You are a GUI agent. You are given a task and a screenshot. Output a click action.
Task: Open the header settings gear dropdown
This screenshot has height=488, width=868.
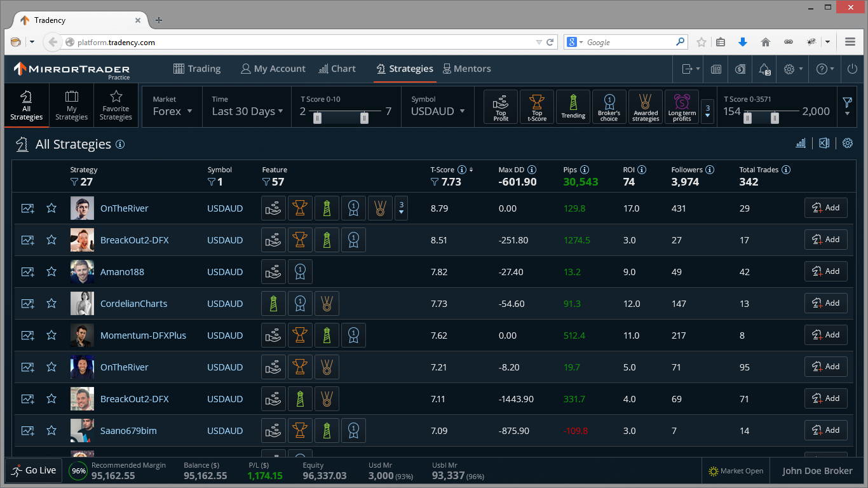click(793, 69)
